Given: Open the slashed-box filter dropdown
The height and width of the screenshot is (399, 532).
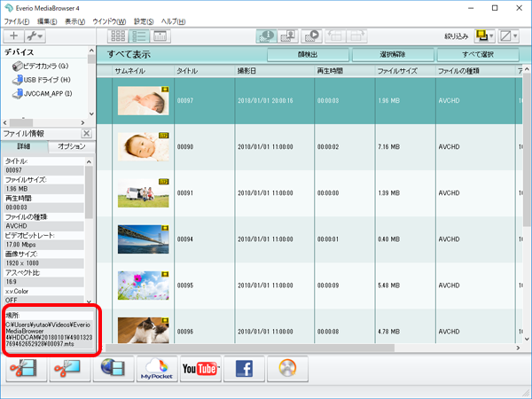Looking at the screenshot, I should [x=508, y=36].
